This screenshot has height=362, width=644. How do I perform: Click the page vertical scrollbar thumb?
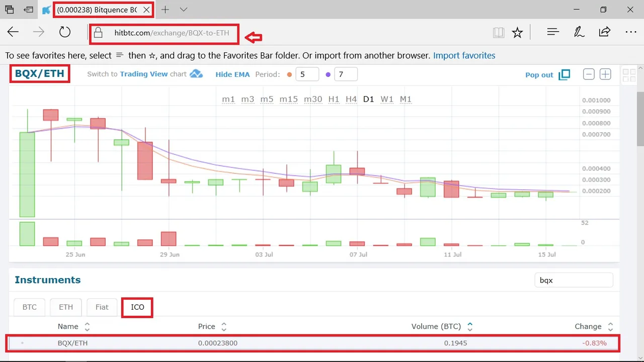tap(640, 119)
